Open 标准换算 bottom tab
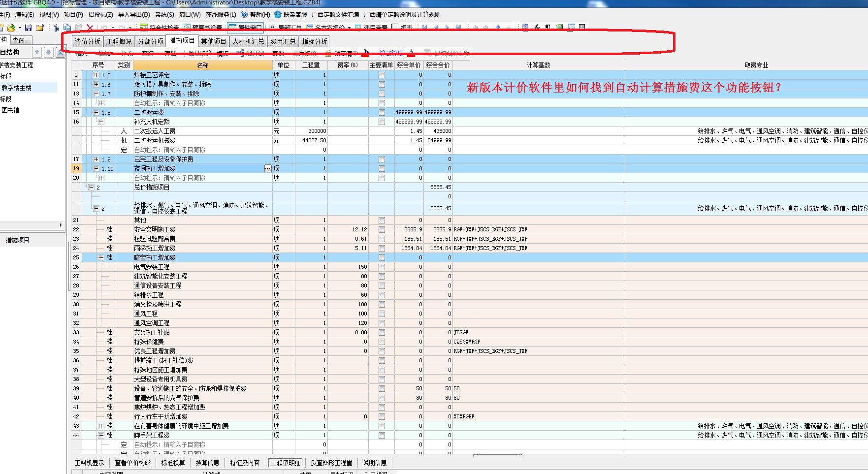 pos(173,463)
